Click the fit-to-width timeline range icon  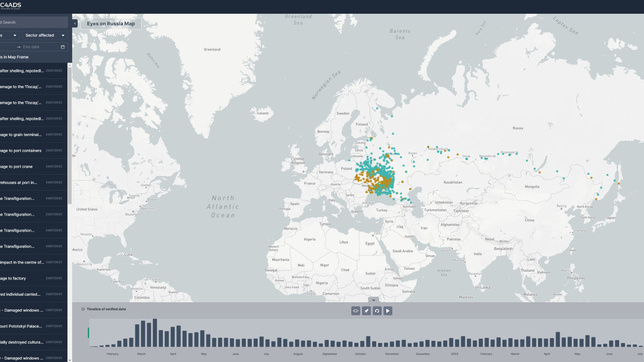pos(356,311)
